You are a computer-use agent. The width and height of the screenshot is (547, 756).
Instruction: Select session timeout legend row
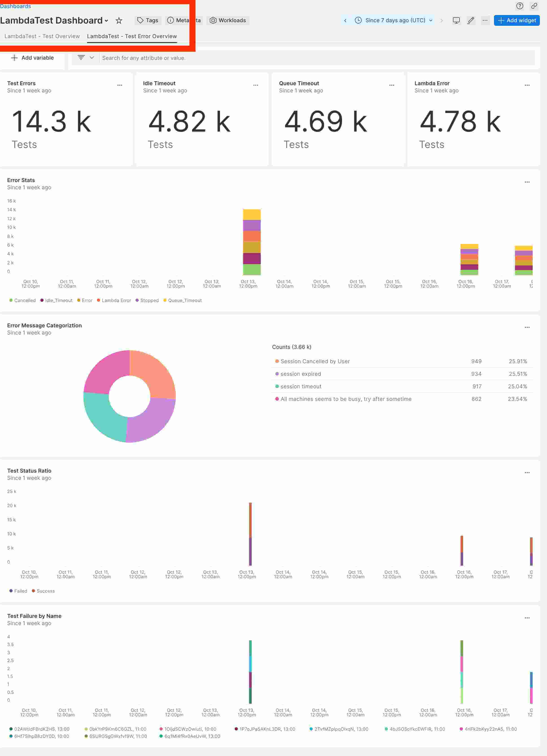click(402, 386)
